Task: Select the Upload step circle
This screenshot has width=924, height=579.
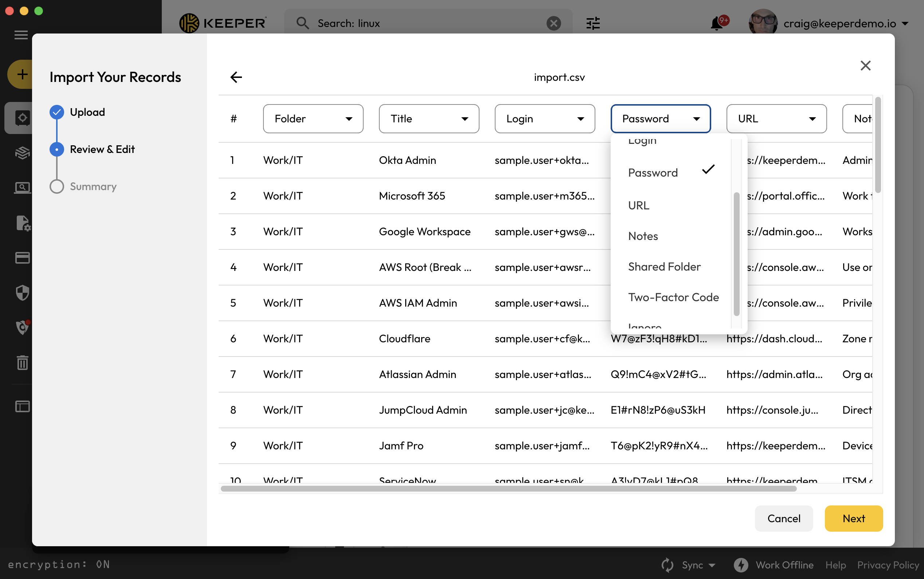Action: (x=57, y=112)
